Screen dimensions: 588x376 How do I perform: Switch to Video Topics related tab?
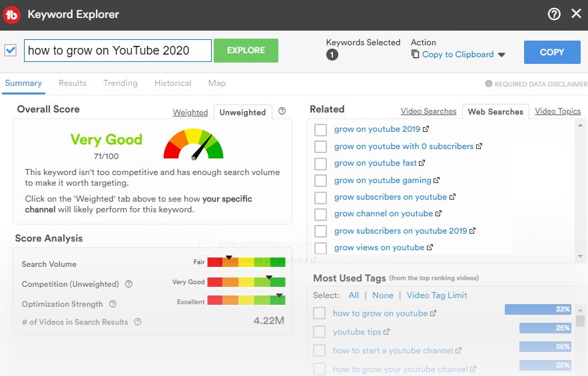(557, 111)
